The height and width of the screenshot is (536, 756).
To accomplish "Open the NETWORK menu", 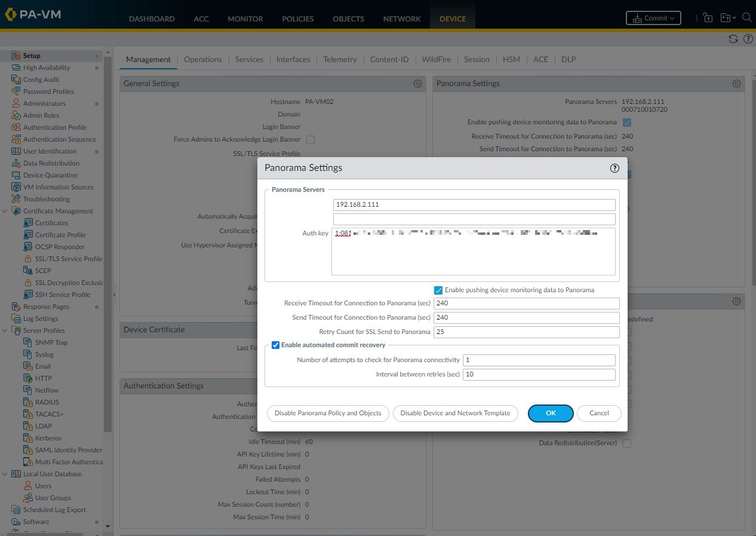I will (x=402, y=19).
